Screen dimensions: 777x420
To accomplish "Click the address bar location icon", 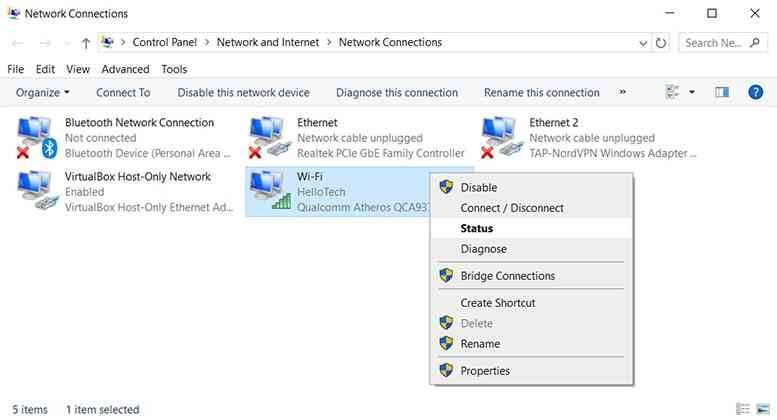I will 107,43.
